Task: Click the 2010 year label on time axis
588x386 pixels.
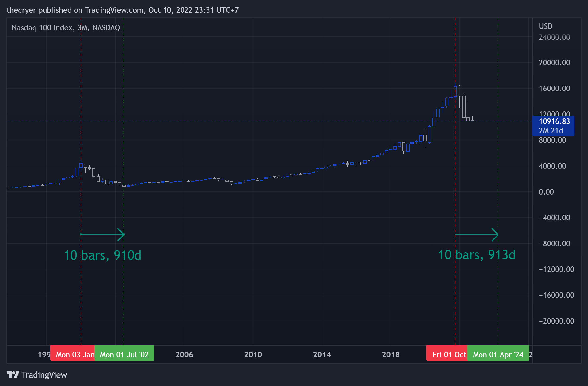Action: 253,355
